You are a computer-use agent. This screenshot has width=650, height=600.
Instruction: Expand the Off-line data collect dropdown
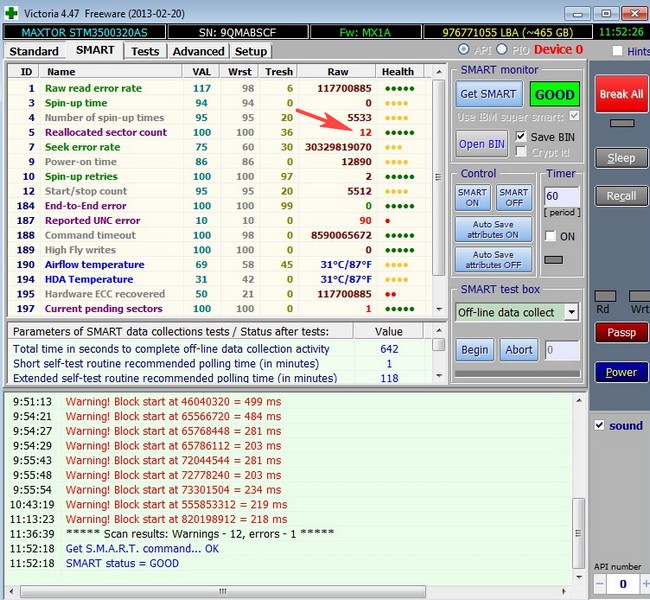coord(571,312)
